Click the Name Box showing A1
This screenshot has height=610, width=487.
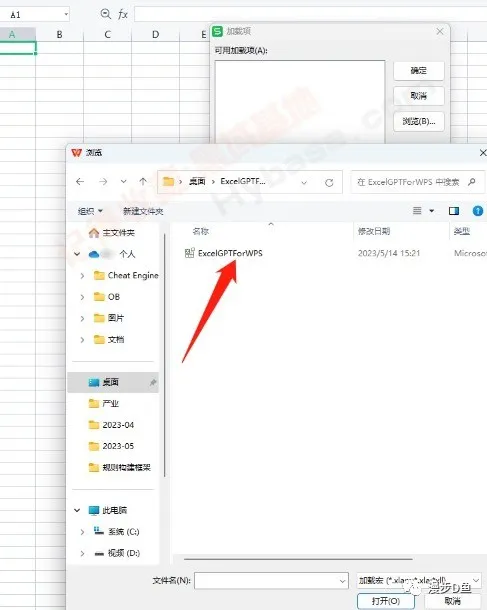pos(35,14)
